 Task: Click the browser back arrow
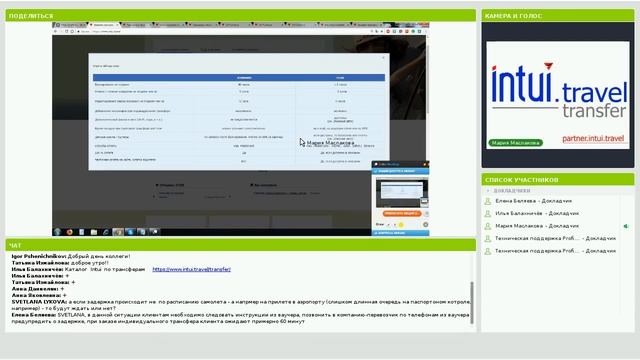tap(56, 31)
